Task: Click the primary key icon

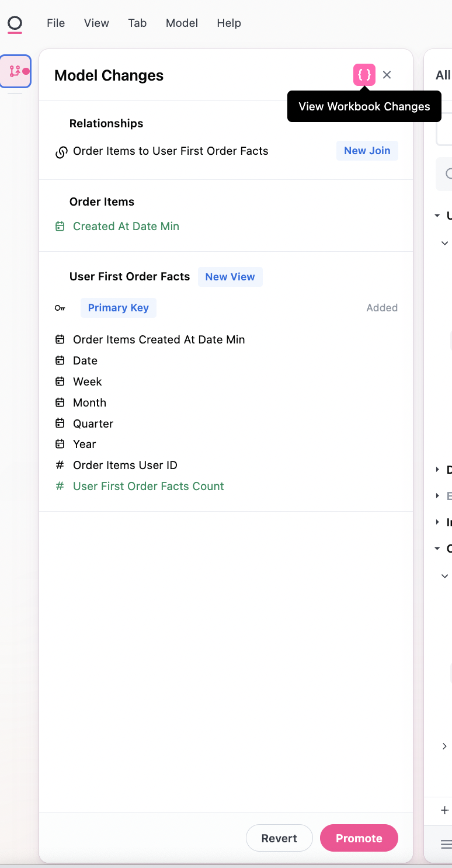Action: tap(60, 308)
